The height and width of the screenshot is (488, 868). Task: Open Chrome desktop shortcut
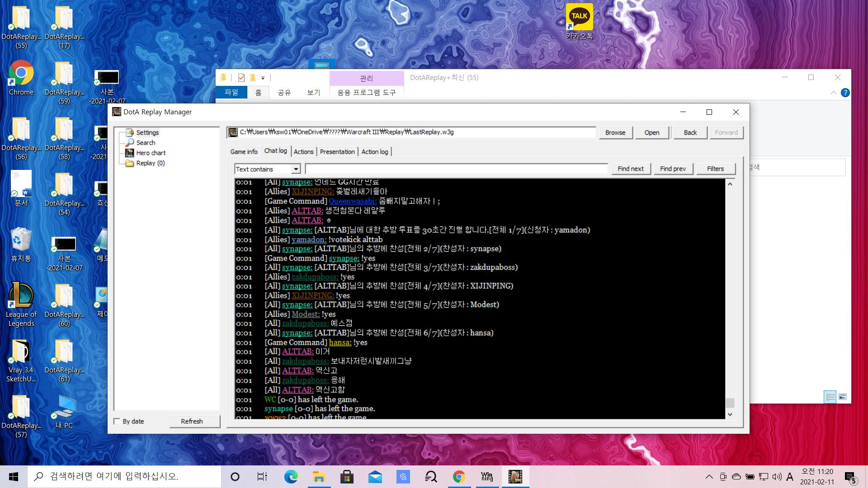pos(21,78)
